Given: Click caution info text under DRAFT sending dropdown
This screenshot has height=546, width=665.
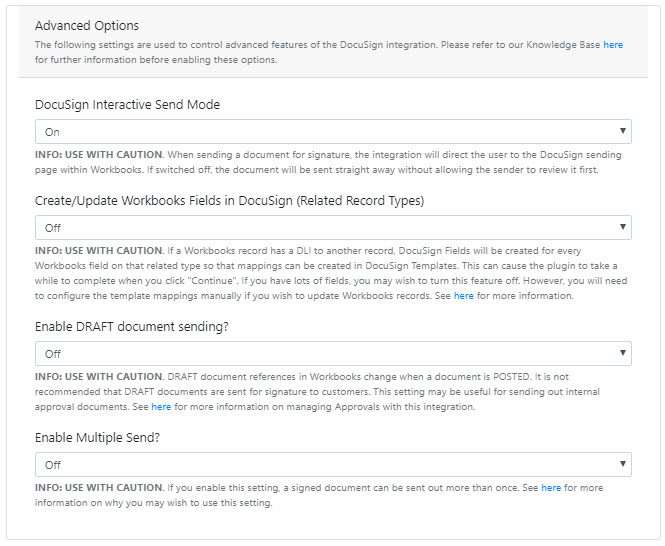Looking at the screenshot, I should coord(317,392).
